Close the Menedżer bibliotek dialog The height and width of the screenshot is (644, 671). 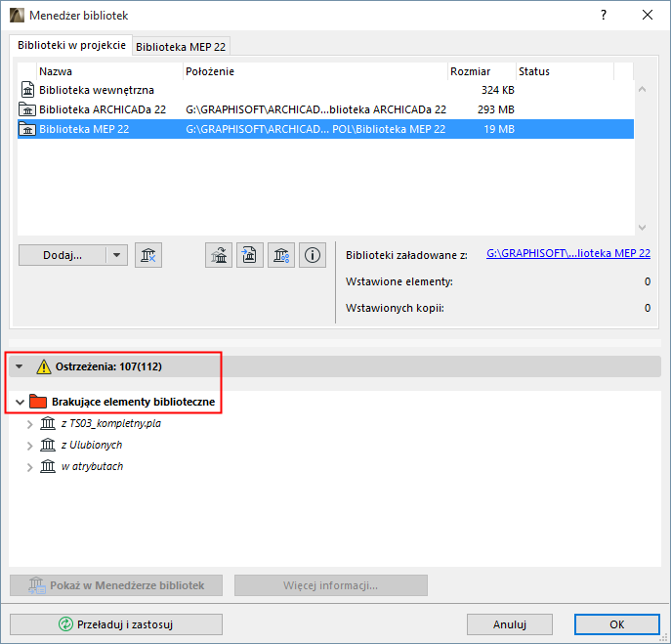pyautogui.click(x=648, y=15)
